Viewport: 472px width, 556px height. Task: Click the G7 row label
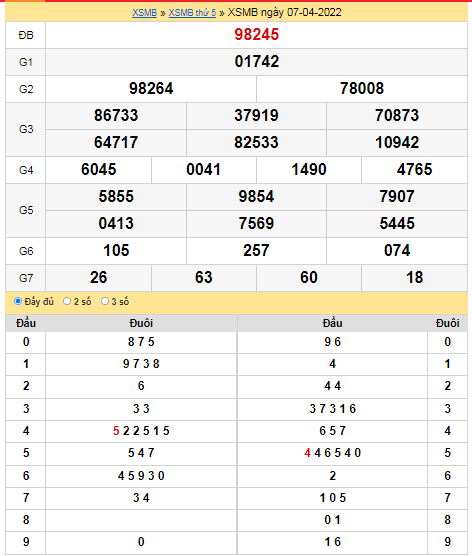click(x=26, y=278)
